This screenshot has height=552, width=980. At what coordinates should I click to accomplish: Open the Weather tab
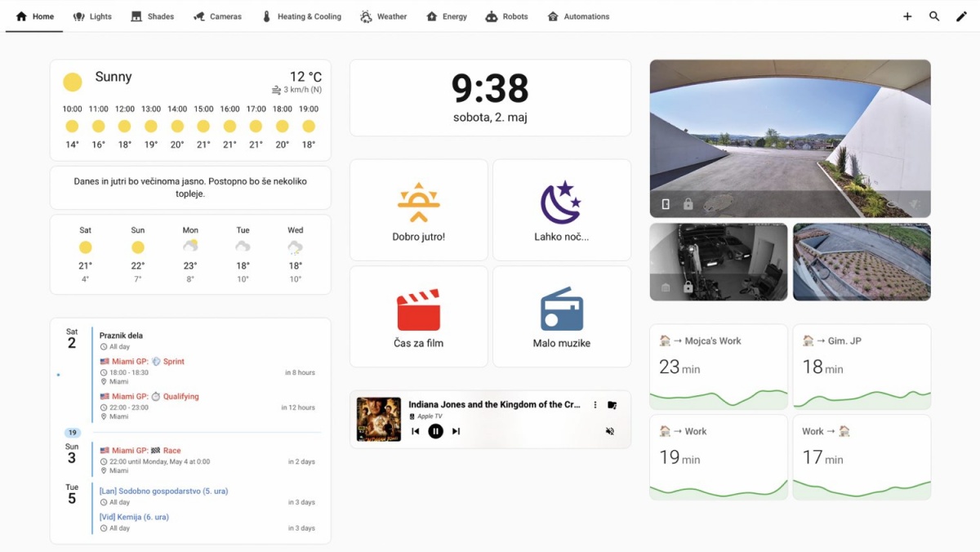[x=383, y=16]
